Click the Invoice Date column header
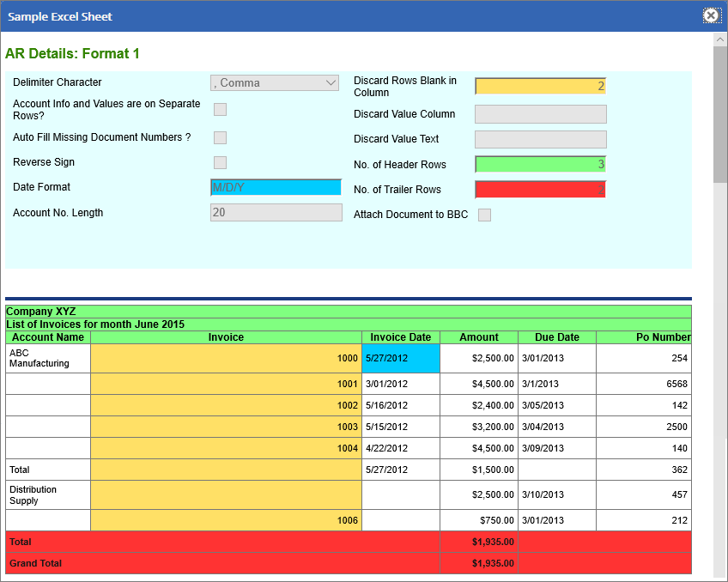Viewport: 728px width, 582px height. [400, 337]
